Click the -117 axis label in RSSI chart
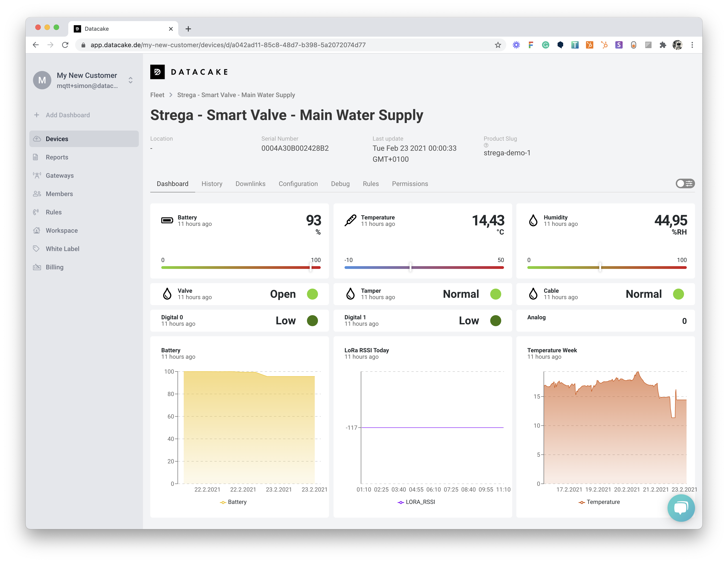This screenshot has width=728, height=563. 351,427
